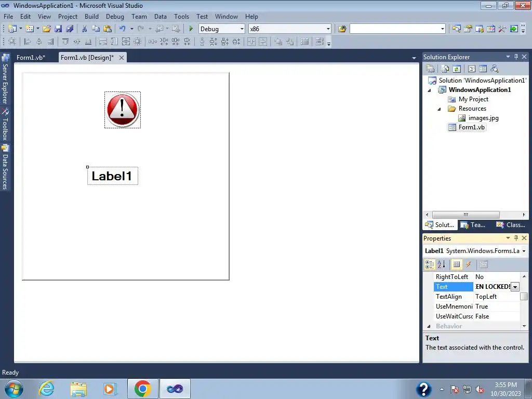Screen dimensions: 532x399
Task: Select images.jpg in Solution Explorer
Action: tap(483, 118)
